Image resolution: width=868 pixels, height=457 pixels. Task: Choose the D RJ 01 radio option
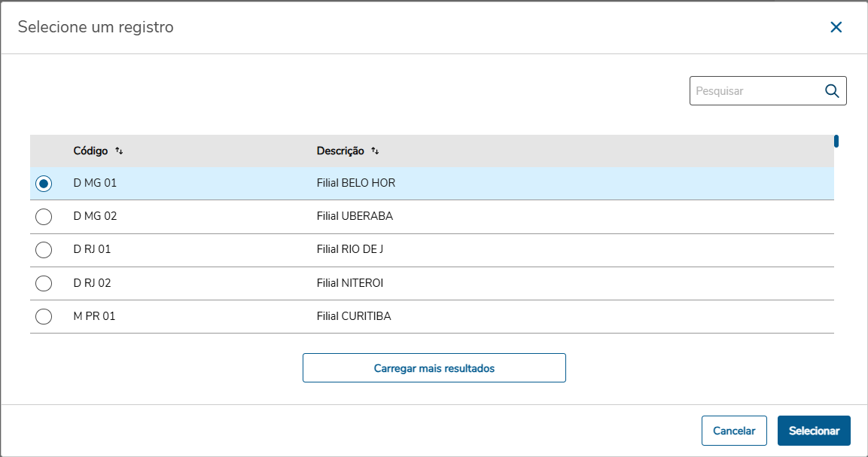click(44, 250)
